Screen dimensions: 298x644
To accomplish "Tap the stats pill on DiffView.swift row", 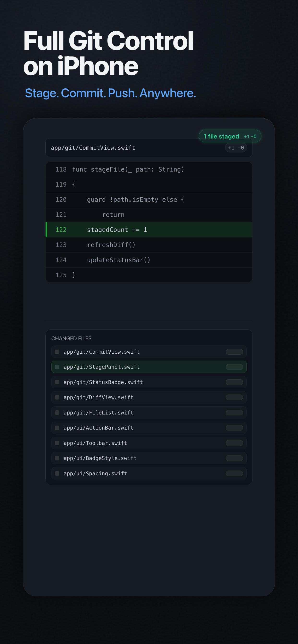I will click(x=234, y=397).
